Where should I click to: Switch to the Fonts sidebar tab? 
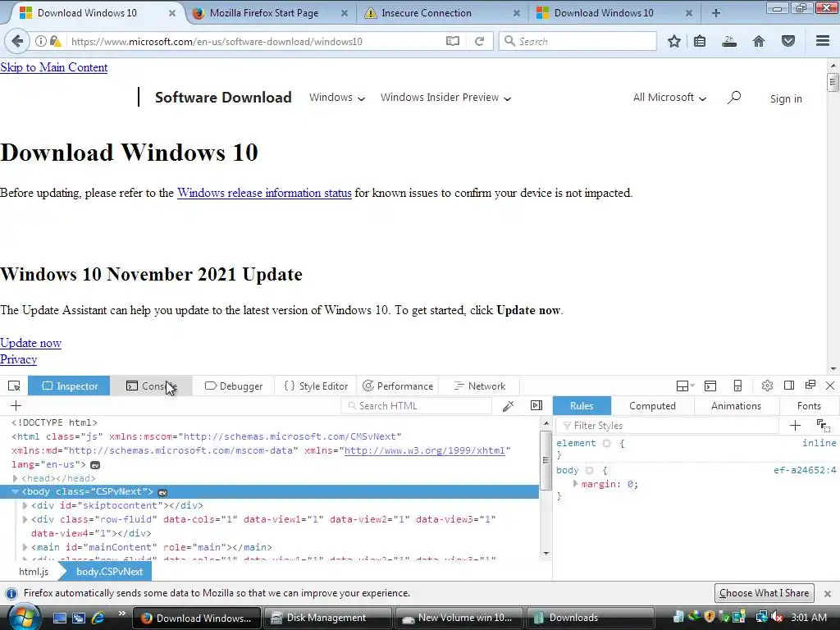809,405
